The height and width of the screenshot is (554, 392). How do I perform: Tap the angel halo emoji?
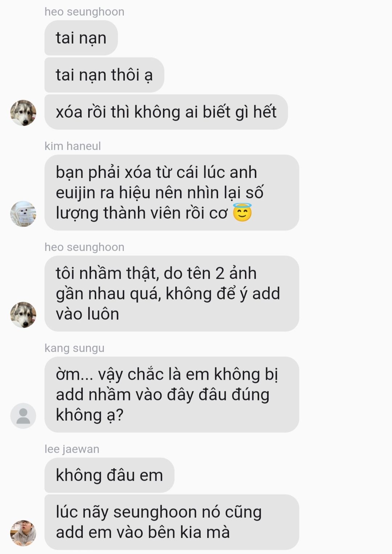[242, 213]
